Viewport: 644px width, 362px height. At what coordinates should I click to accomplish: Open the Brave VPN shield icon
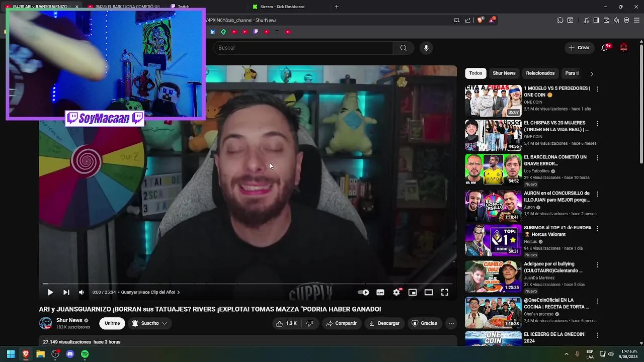(626, 20)
